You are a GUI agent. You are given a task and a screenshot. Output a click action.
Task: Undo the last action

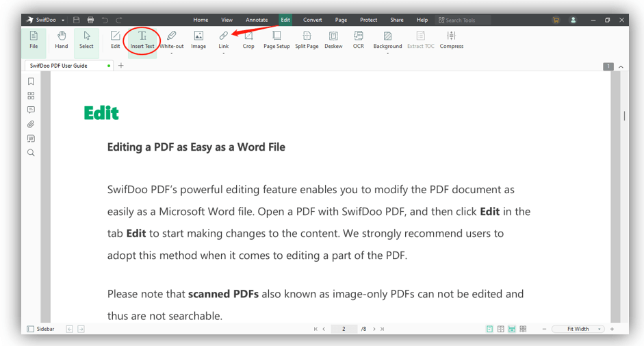[105, 20]
